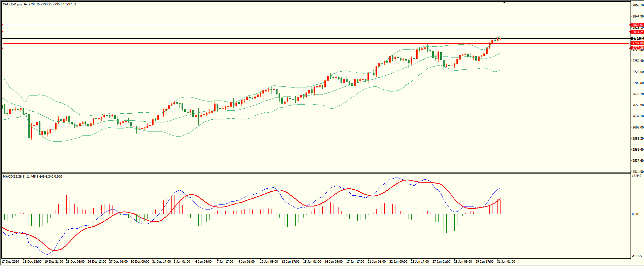Click the 2868.70 price scale value
The width and height of the screenshot is (644, 266).
tap(638, 5)
